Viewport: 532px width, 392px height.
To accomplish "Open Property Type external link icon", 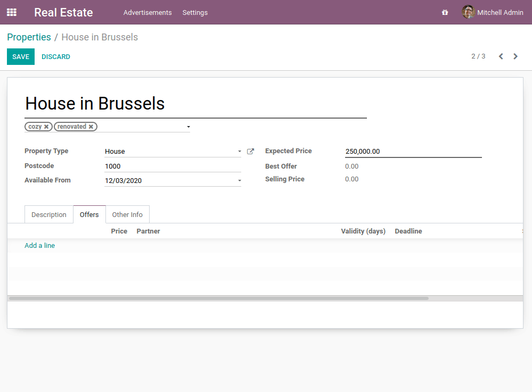I will tap(250, 152).
